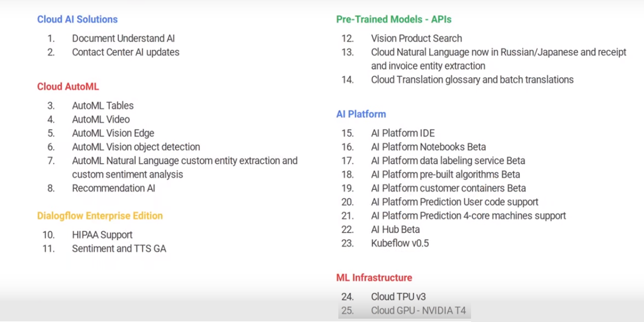Click AutoML Tables list entry

(x=103, y=106)
